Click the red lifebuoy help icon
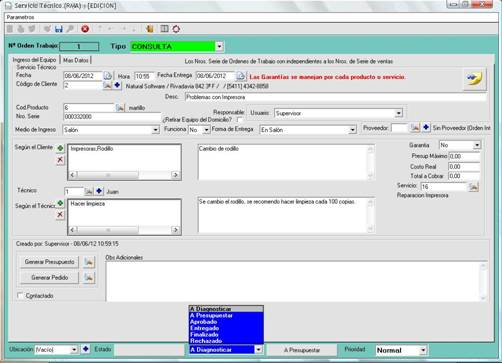The image size is (502, 363). click(176, 29)
